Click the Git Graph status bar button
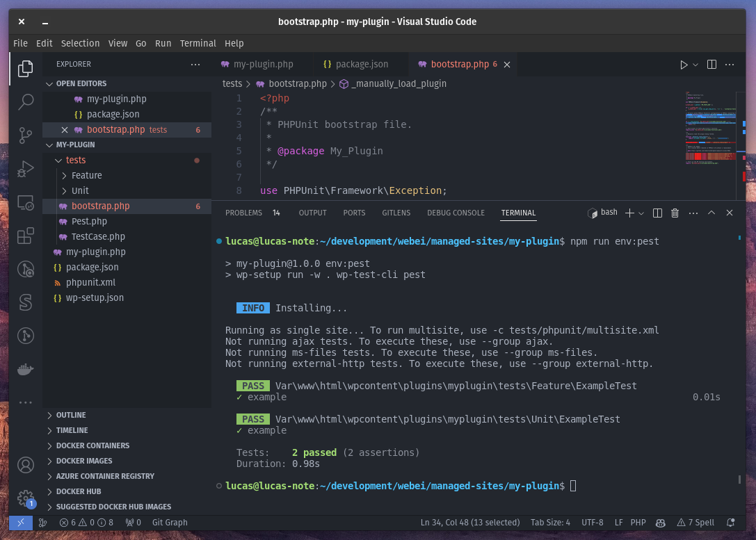This screenshot has width=756, height=540. [170, 523]
